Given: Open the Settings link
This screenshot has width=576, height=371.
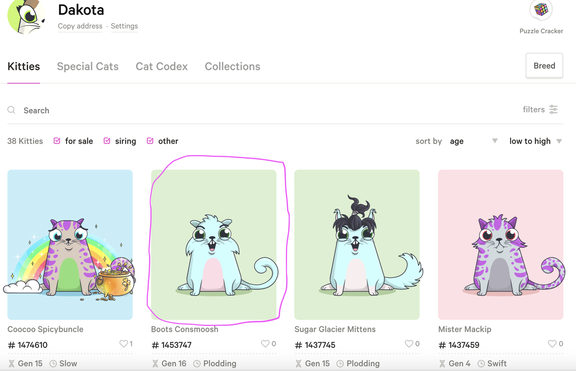Looking at the screenshot, I should (x=124, y=26).
